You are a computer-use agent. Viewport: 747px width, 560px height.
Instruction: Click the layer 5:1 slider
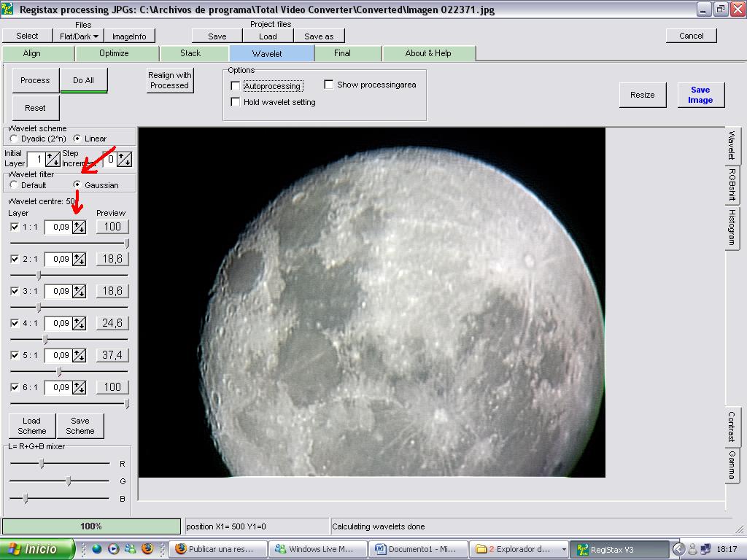(69, 371)
